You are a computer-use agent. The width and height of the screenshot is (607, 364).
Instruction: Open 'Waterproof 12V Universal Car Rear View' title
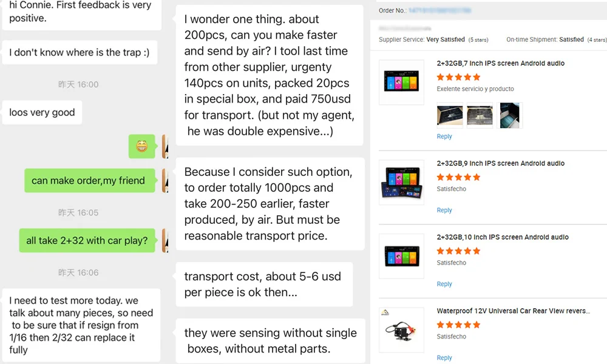click(x=513, y=311)
